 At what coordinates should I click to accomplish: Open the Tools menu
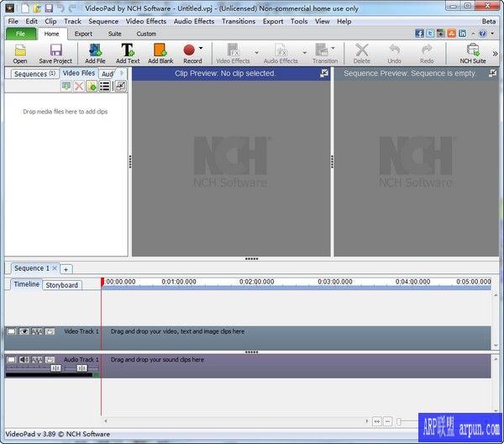(299, 21)
